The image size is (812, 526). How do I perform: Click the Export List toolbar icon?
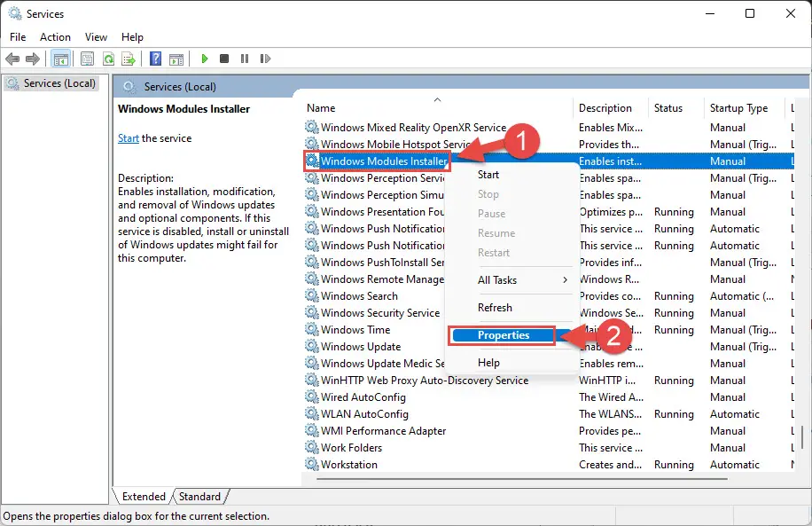(128, 59)
